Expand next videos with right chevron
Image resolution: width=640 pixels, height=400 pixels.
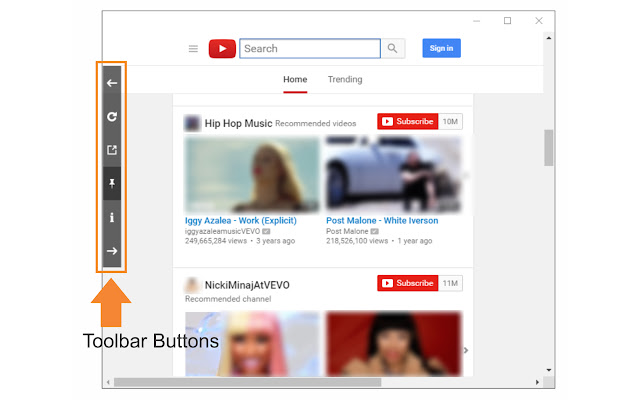click(x=465, y=350)
